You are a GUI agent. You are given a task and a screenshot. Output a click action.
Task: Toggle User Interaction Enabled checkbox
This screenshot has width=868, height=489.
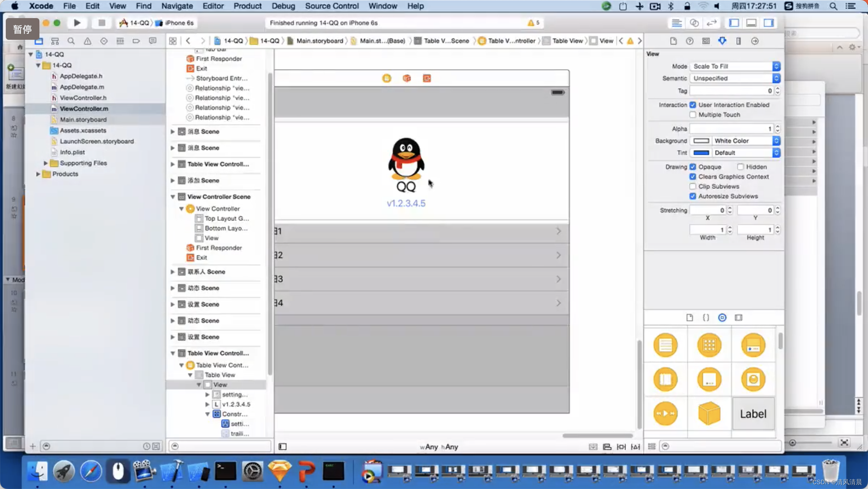click(x=693, y=105)
